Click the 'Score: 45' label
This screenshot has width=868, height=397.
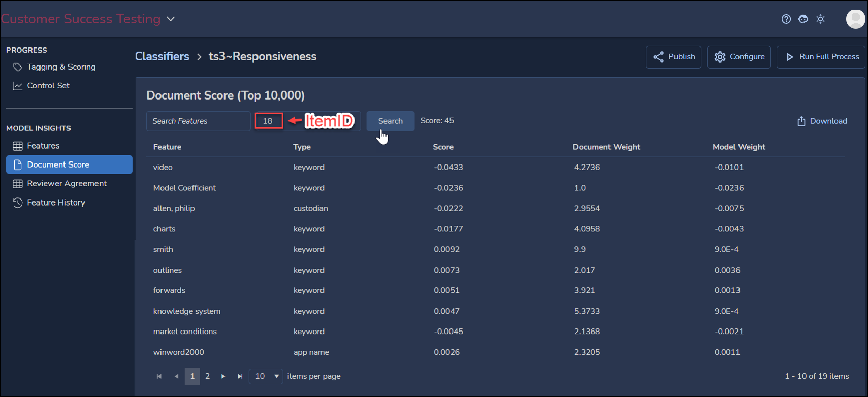[x=437, y=121]
